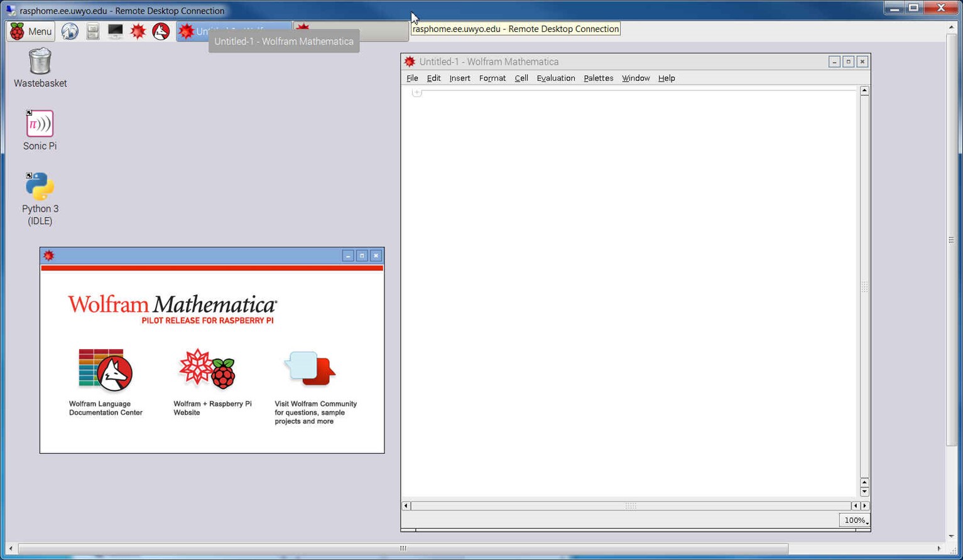Select the second Mathematica taskbar entry
The width and height of the screenshot is (963, 560).
pyautogui.click(x=351, y=31)
